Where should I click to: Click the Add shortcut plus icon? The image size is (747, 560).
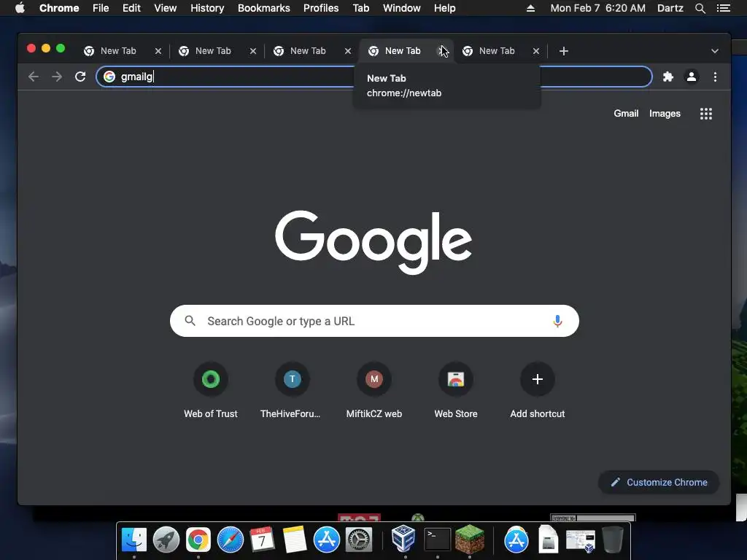tap(538, 379)
